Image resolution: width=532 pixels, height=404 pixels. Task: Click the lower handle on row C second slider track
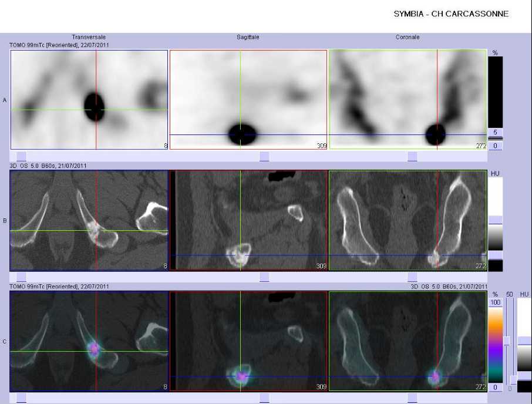click(513, 379)
